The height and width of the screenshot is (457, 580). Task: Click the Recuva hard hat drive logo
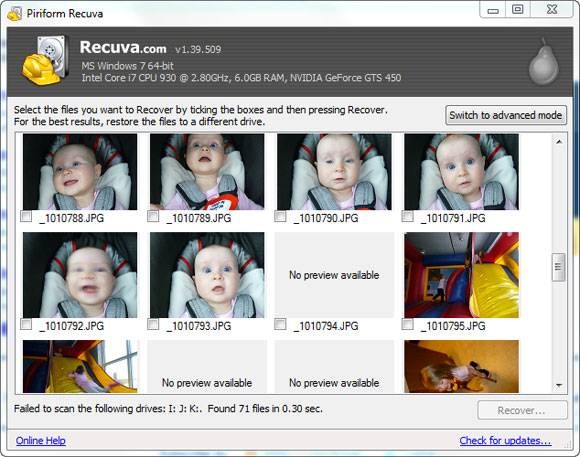click(x=45, y=61)
